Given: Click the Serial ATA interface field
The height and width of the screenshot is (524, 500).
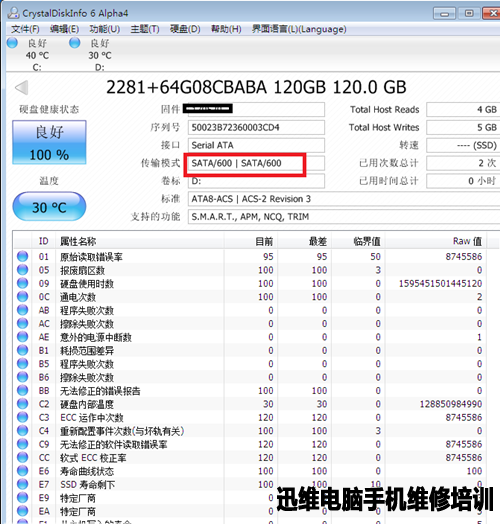Looking at the screenshot, I should coord(256,145).
